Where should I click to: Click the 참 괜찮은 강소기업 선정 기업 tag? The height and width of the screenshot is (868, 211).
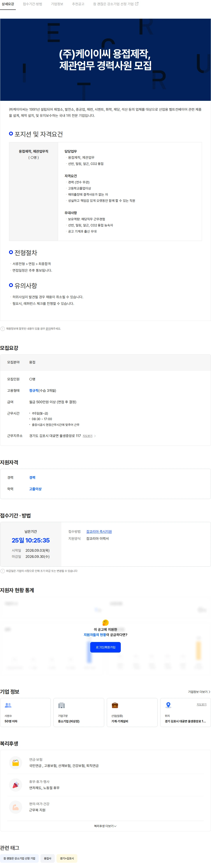tap(19, 859)
